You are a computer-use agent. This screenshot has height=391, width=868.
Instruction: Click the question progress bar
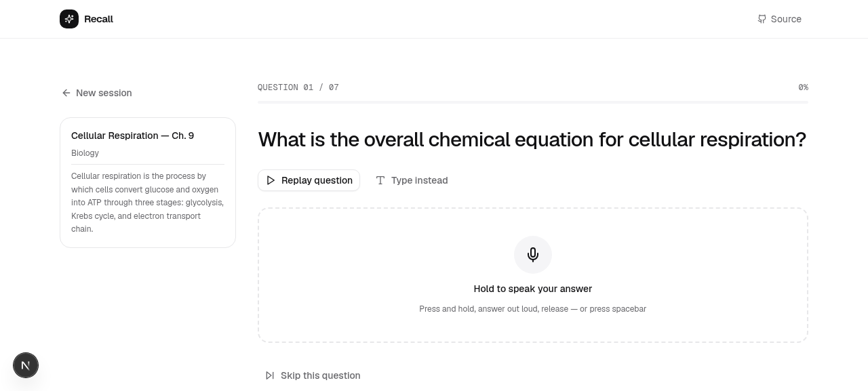point(533,102)
